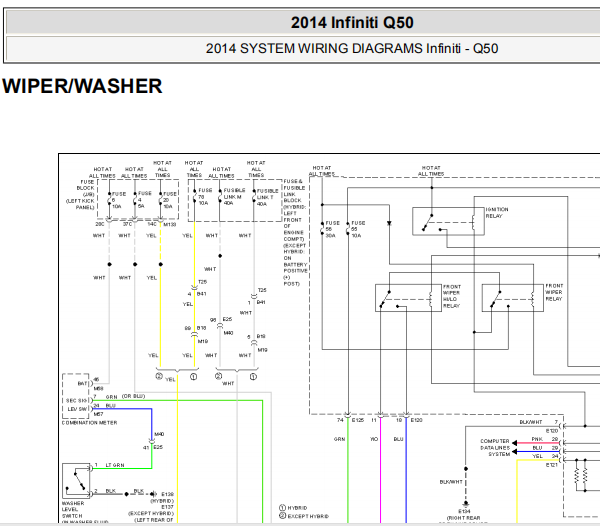600x526 pixels.
Task: Click the FUSE 56 30A label
Action: click(x=332, y=229)
